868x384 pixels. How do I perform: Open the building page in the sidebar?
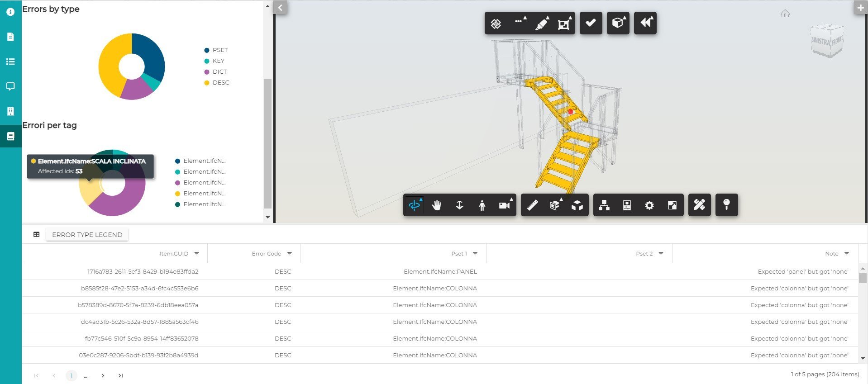pyautogui.click(x=10, y=111)
